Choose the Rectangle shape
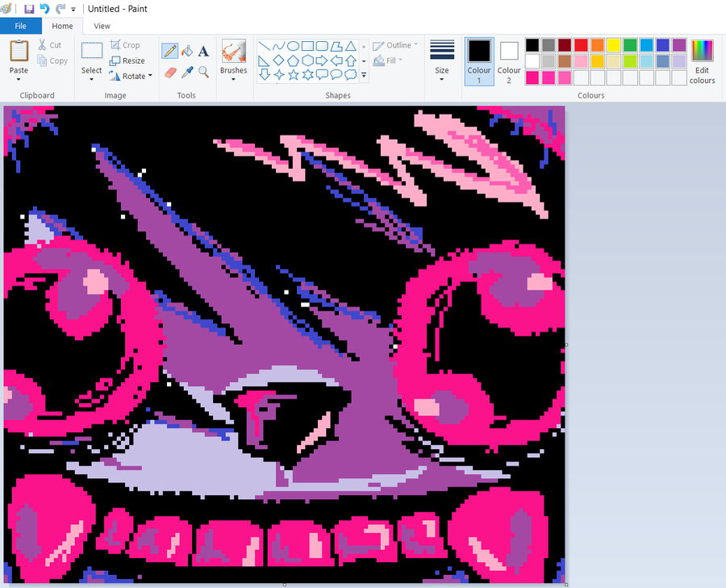Viewport: 726px width, 588px height. click(x=307, y=46)
